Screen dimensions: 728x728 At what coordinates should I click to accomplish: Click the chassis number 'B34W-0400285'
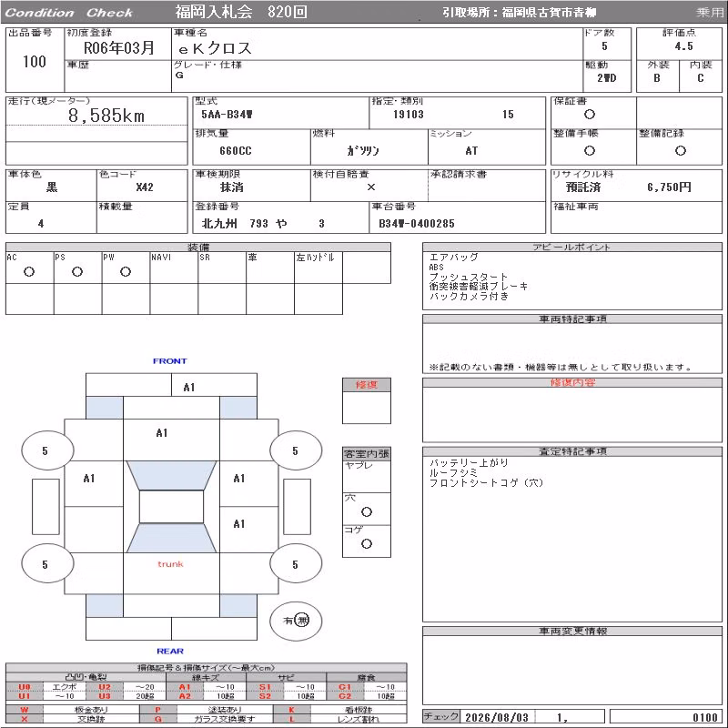417,223
